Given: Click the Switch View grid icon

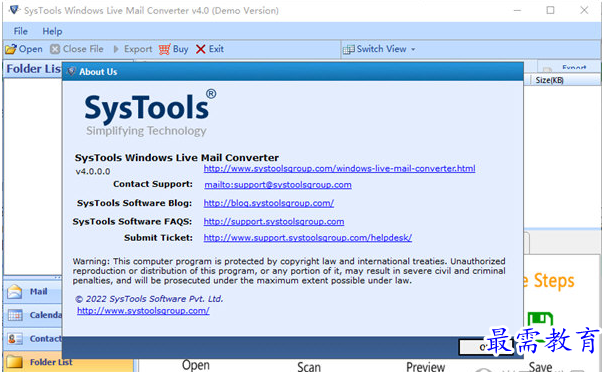Looking at the screenshot, I should click(349, 49).
